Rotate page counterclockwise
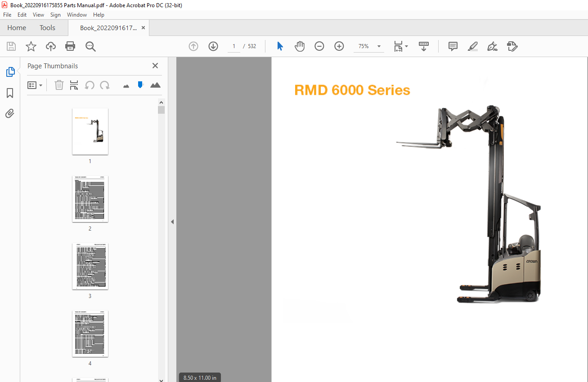 point(90,85)
